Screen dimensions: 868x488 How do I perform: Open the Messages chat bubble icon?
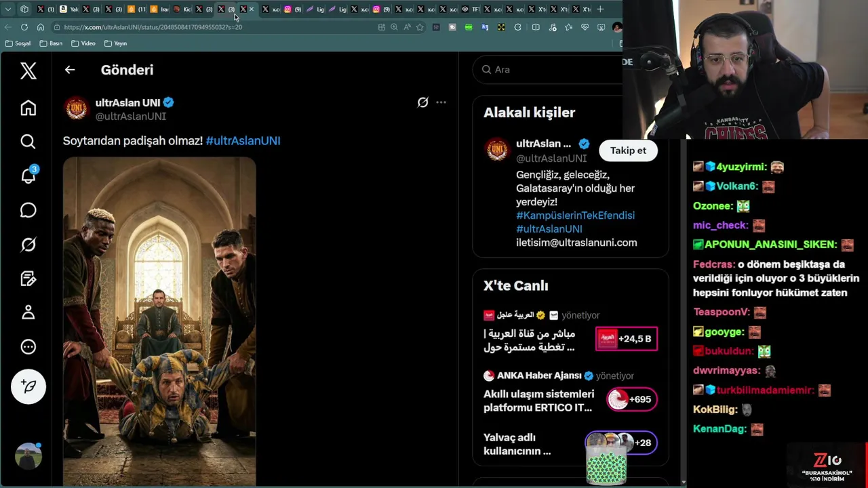28,210
